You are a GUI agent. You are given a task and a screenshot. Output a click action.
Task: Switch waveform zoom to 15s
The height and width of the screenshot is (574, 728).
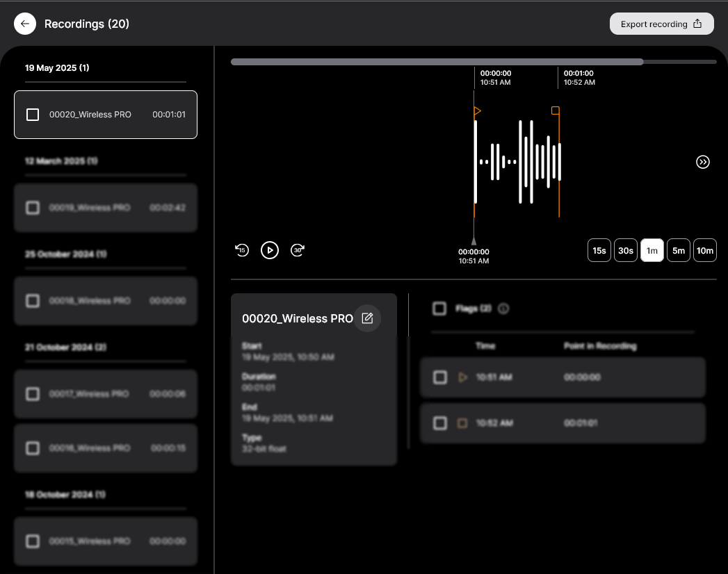point(599,250)
